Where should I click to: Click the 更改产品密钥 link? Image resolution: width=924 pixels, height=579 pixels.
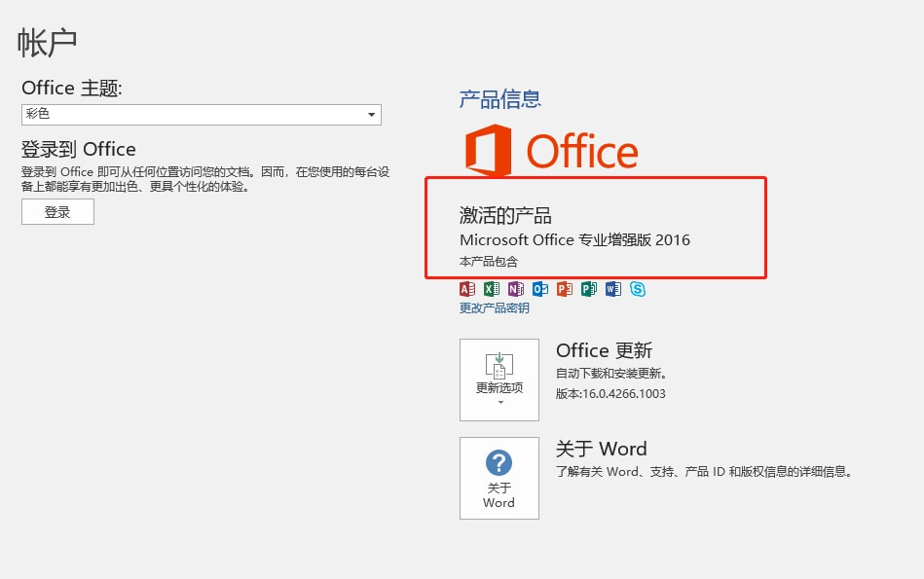coord(495,308)
